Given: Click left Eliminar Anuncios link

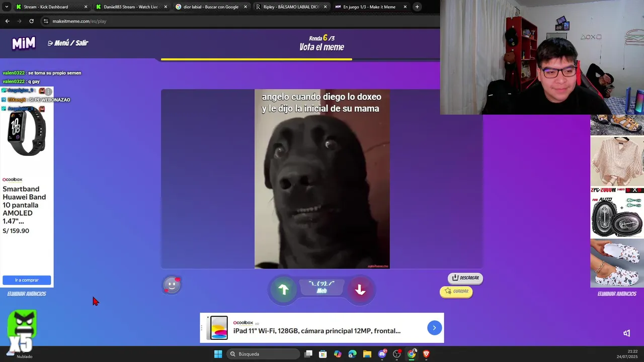Looking at the screenshot, I should click(27, 294).
